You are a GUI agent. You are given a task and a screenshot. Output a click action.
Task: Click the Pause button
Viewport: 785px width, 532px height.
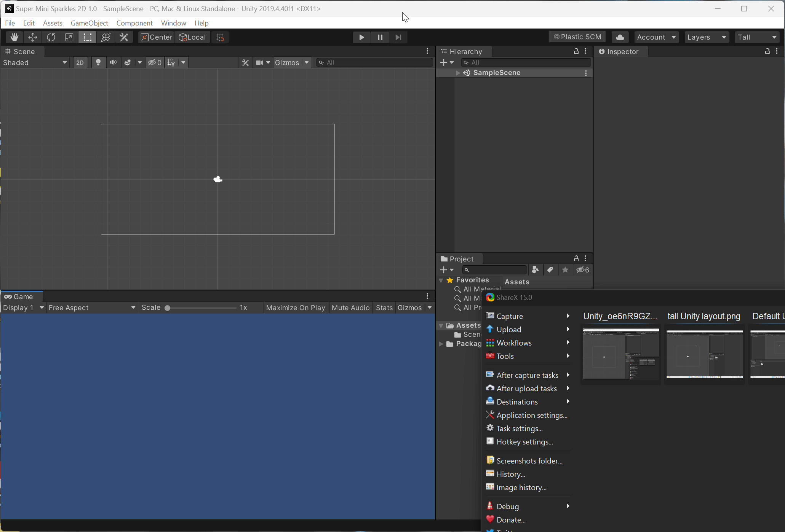(380, 37)
